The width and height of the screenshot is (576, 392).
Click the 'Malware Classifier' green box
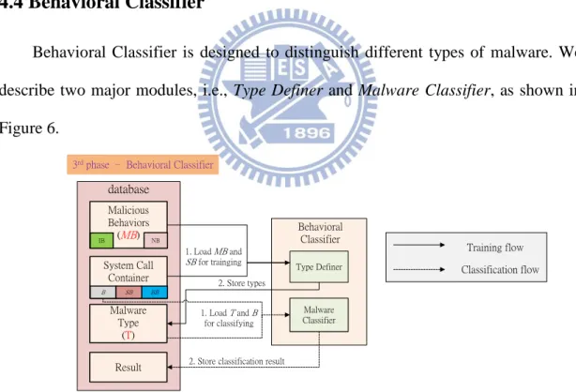pos(319,315)
